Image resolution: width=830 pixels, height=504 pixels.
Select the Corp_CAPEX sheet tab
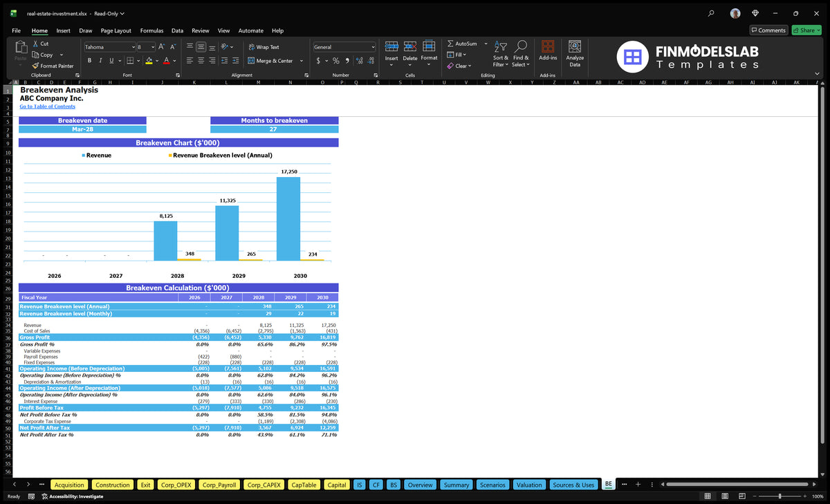pyautogui.click(x=263, y=485)
